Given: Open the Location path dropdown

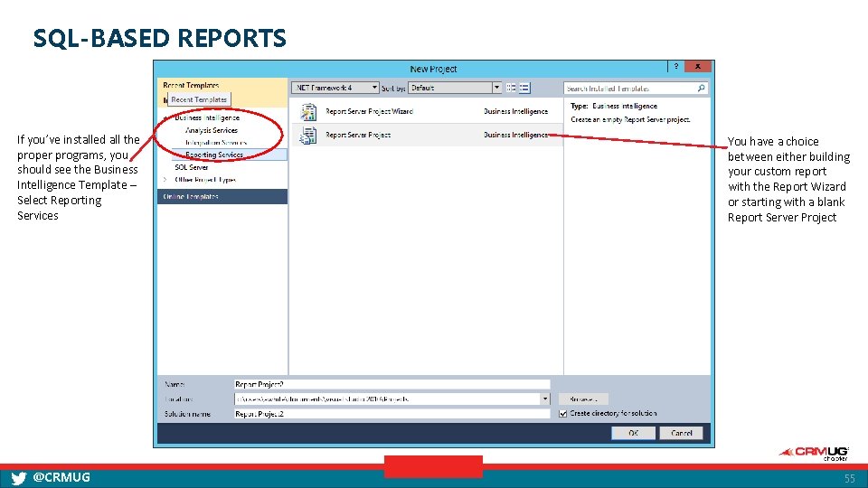Looking at the screenshot, I should [544, 399].
